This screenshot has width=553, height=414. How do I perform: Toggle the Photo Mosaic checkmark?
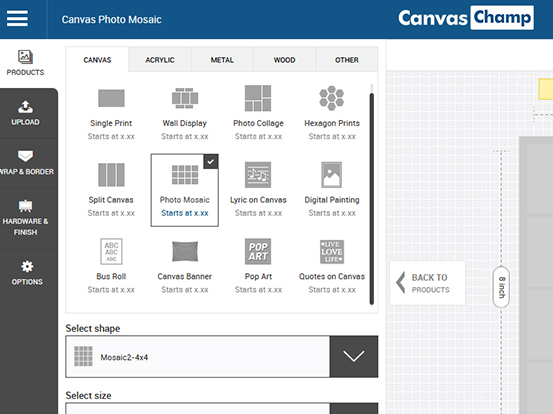(211, 162)
